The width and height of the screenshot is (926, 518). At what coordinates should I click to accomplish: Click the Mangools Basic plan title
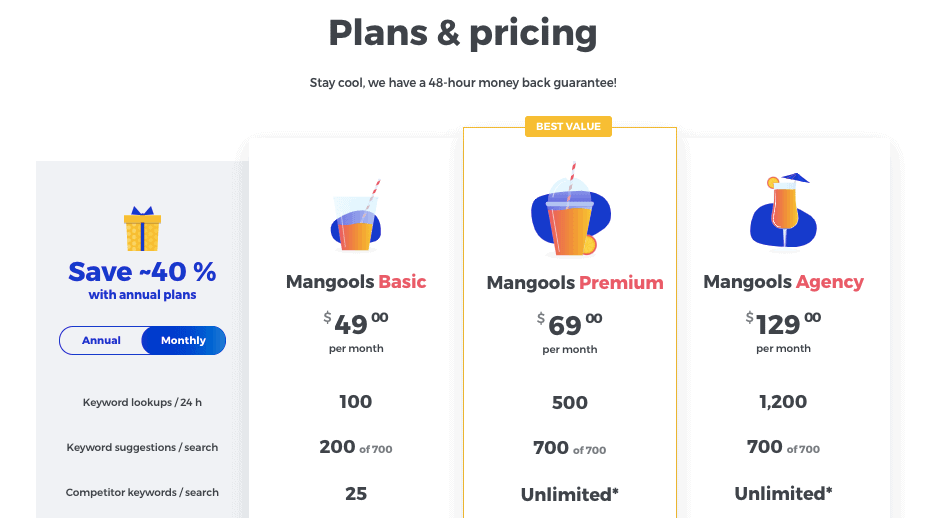coord(356,282)
